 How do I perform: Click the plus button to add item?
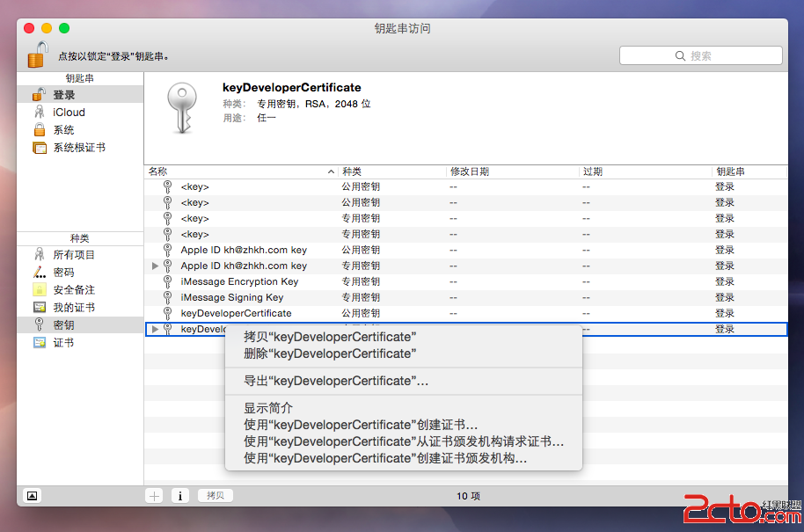click(x=155, y=496)
